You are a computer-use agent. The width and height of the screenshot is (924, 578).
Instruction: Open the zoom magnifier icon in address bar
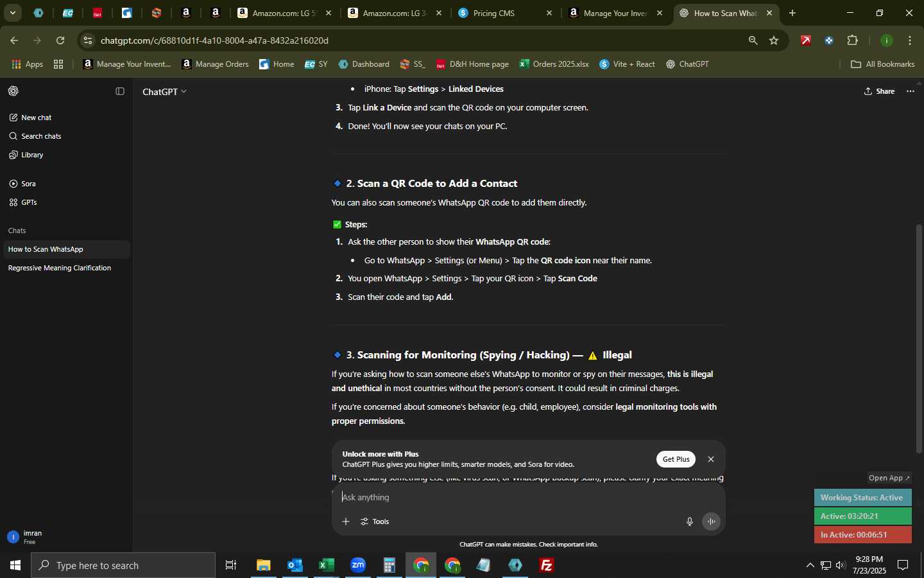coord(753,40)
